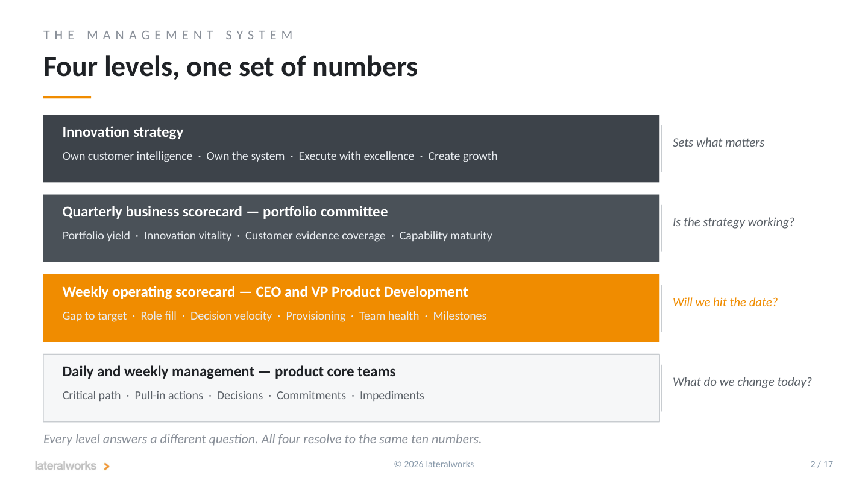Viewport: 868px width, 489px height.
Task: Click 'Will we hit the date?' orange note
Action: [725, 303]
